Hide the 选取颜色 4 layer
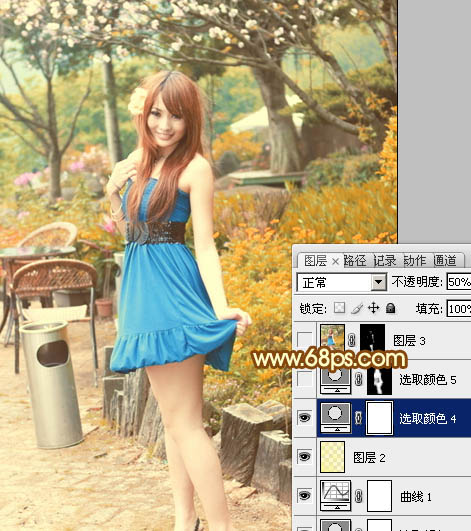The height and width of the screenshot is (531, 471). pos(304,418)
